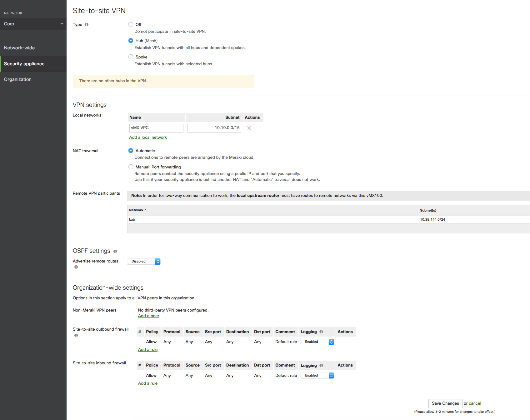Click info icon under Advertise remote routes
530x420 pixels.
click(x=76, y=267)
